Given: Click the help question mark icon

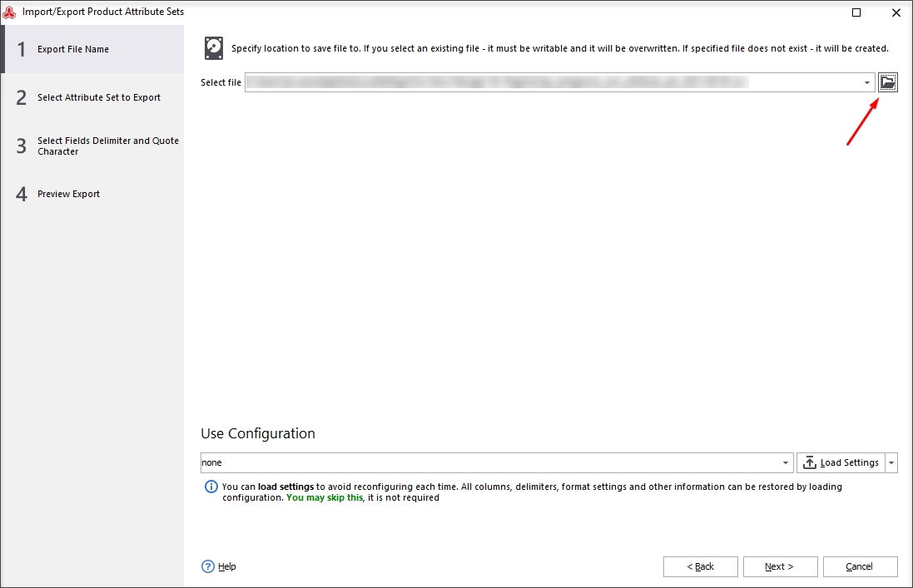Looking at the screenshot, I should click(208, 566).
